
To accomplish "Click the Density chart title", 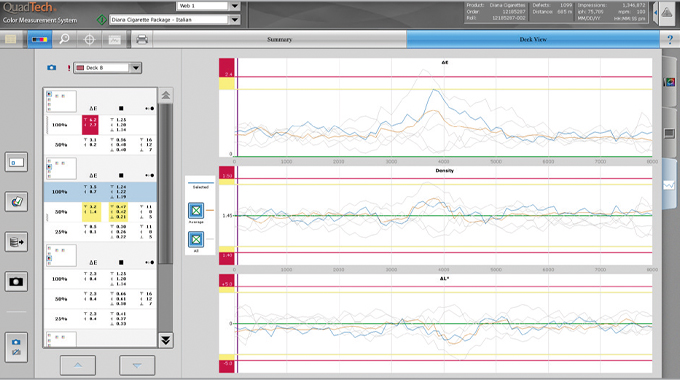I will pyautogui.click(x=445, y=170).
